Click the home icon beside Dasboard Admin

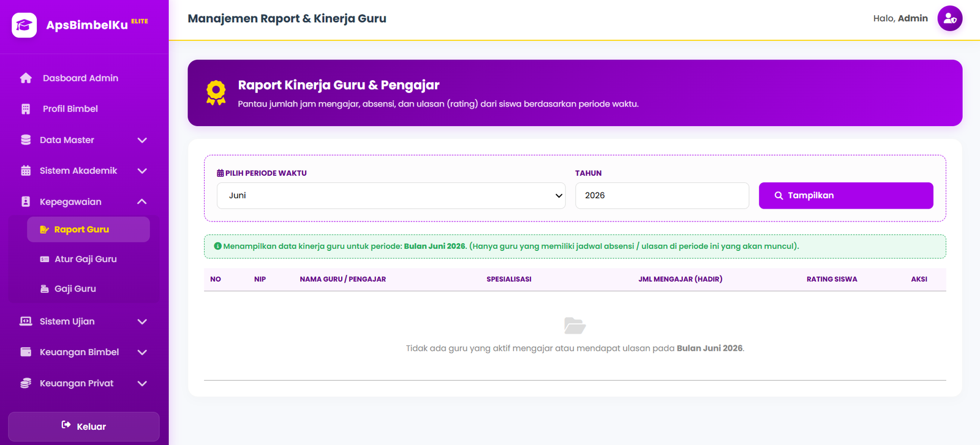pos(26,78)
